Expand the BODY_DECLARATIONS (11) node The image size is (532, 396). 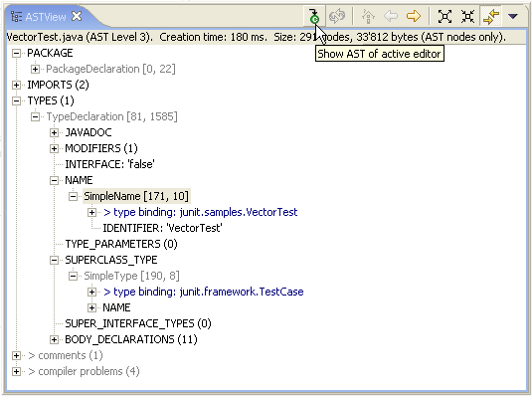tap(54, 339)
